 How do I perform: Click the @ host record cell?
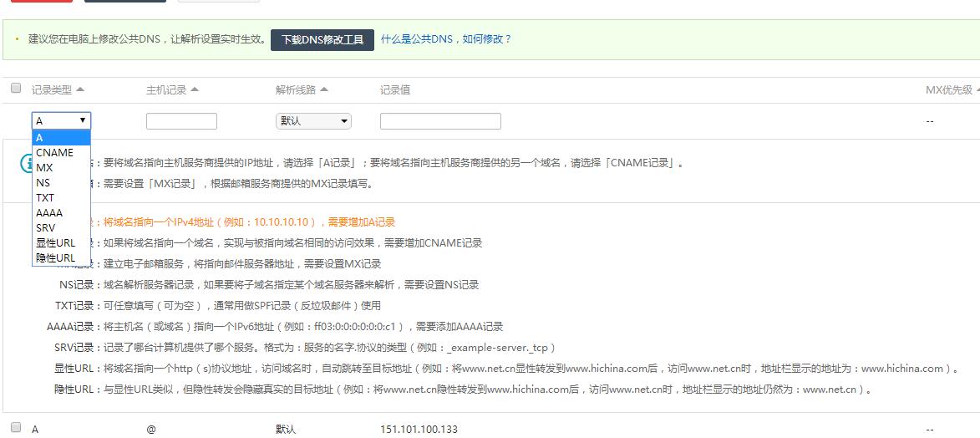(x=150, y=430)
